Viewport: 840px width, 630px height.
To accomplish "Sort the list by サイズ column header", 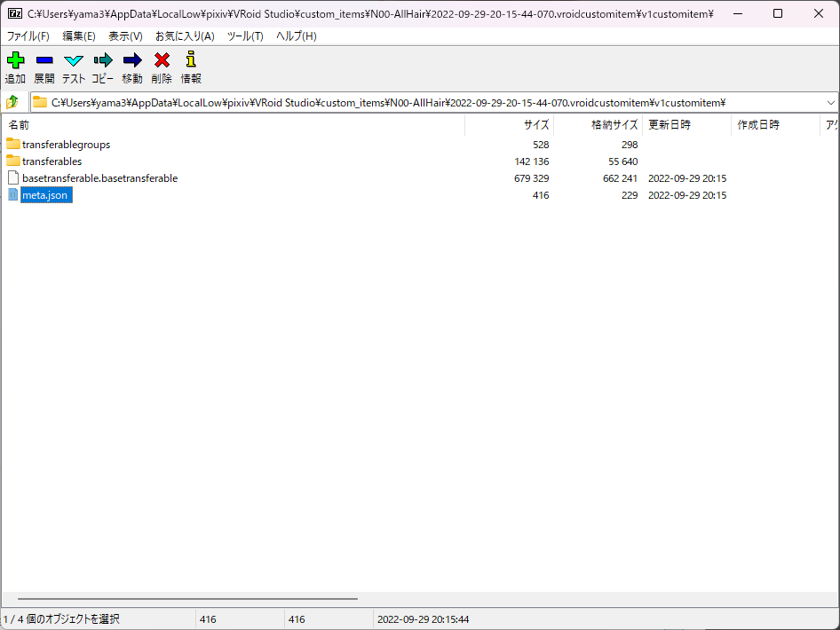I will (x=509, y=125).
